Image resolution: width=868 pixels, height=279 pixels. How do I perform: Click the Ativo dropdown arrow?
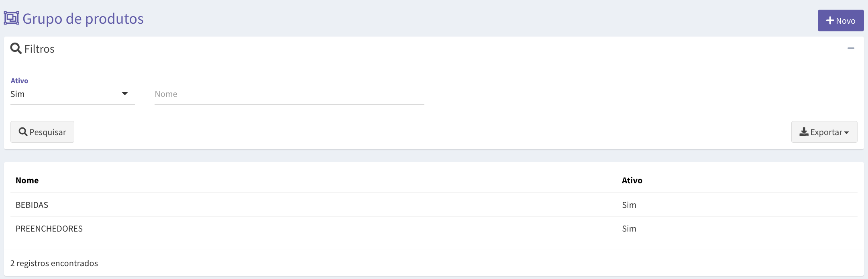[125, 94]
